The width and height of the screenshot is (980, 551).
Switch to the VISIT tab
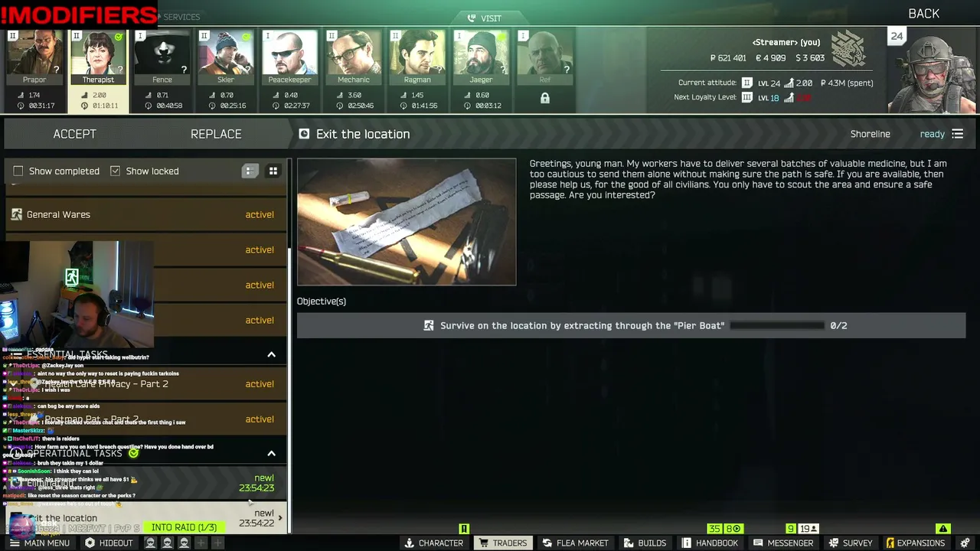click(x=485, y=18)
